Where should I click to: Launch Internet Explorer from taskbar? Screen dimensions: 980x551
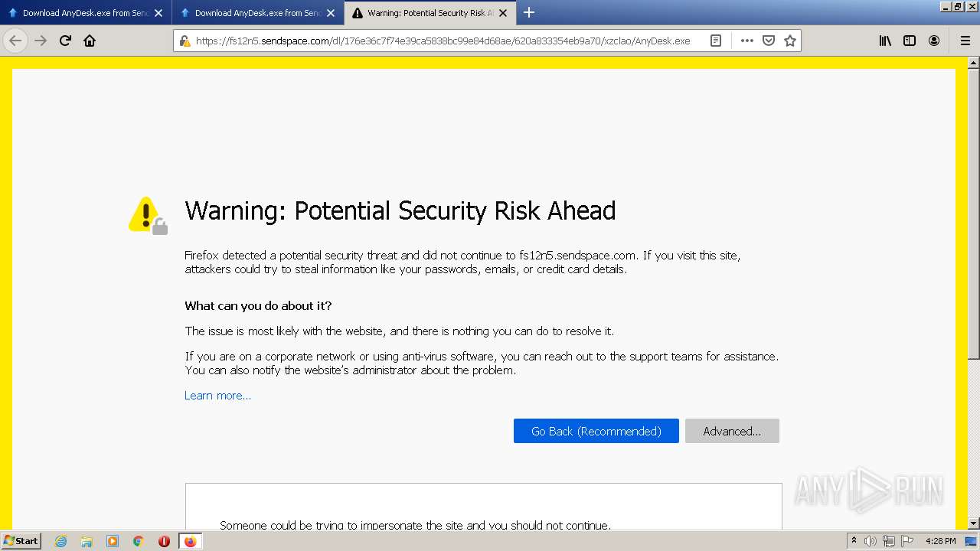click(x=60, y=541)
